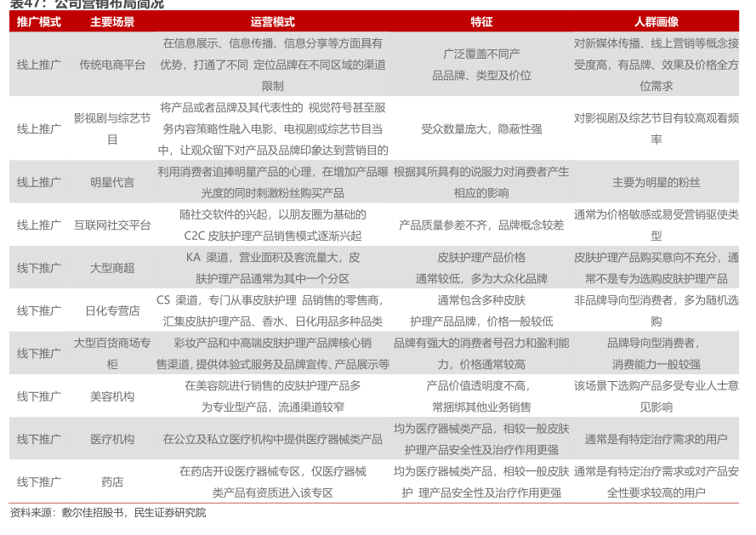This screenshot has height=535, width=756.
Task: Click the KA 渠道 operation cell
Action: pos(273,268)
